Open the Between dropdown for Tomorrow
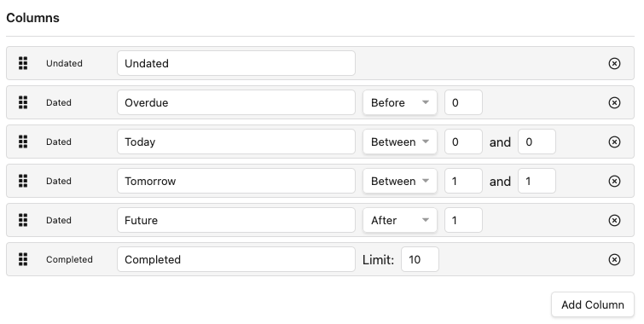 coord(400,181)
